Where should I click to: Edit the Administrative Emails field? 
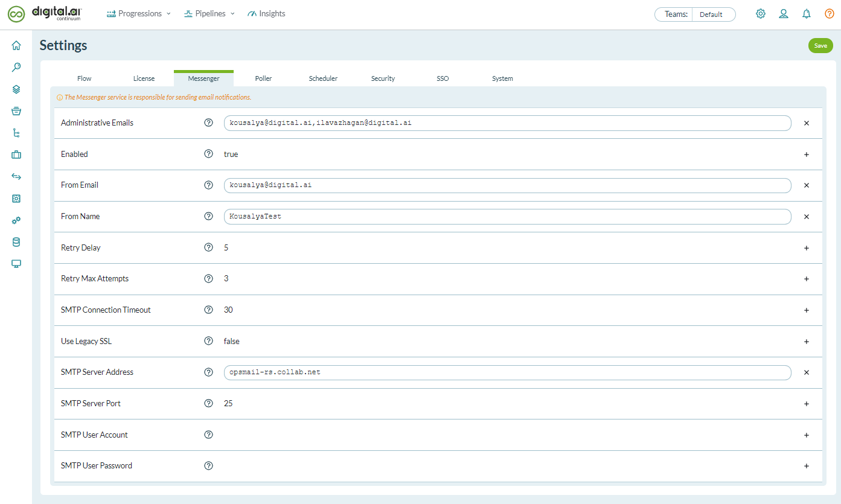pyautogui.click(x=507, y=123)
